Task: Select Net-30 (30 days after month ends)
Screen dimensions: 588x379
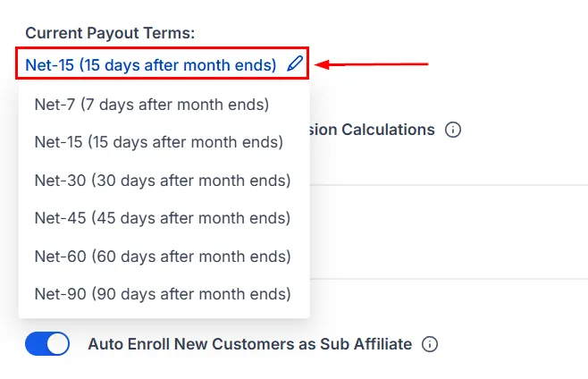Action: (164, 181)
